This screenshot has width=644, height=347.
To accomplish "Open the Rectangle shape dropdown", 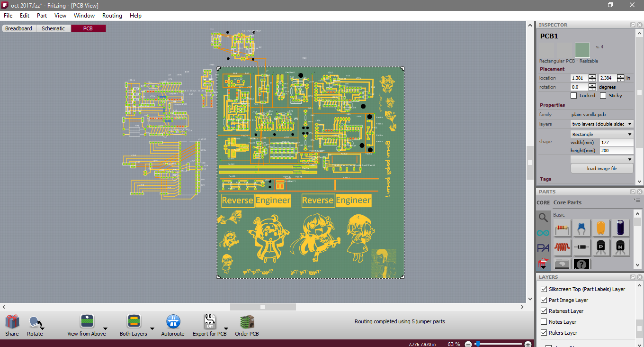I will pyautogui.click(x=602, y=134).
